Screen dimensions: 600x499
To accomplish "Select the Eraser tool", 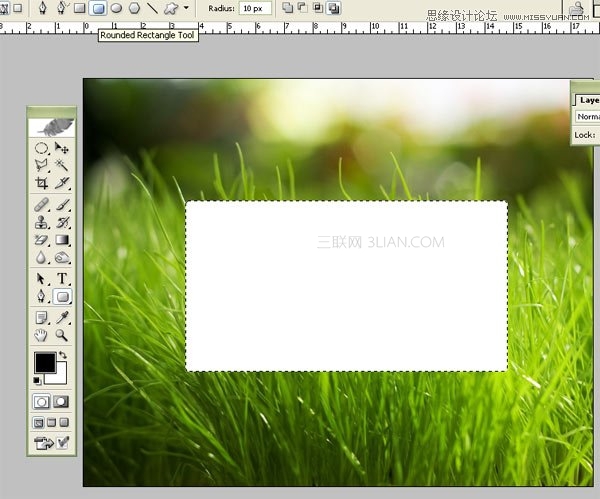I will (42, 240).
